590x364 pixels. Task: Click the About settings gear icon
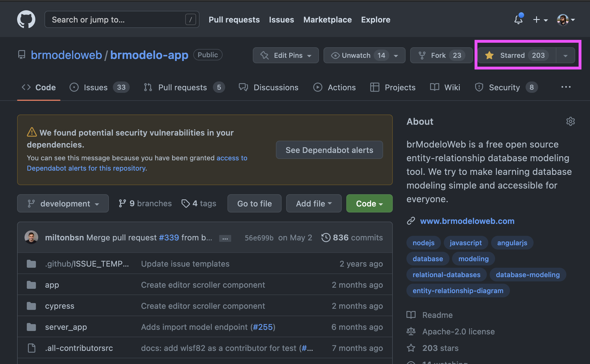coord(570,121)
